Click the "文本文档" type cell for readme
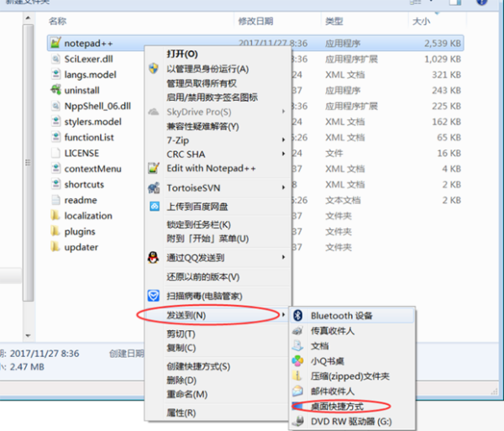 (343, 200)
